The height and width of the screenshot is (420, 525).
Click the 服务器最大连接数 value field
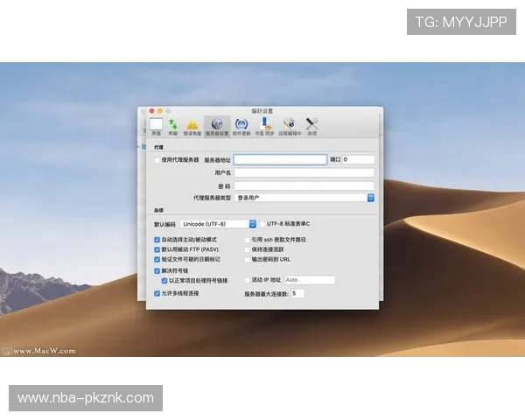(297, 294)
